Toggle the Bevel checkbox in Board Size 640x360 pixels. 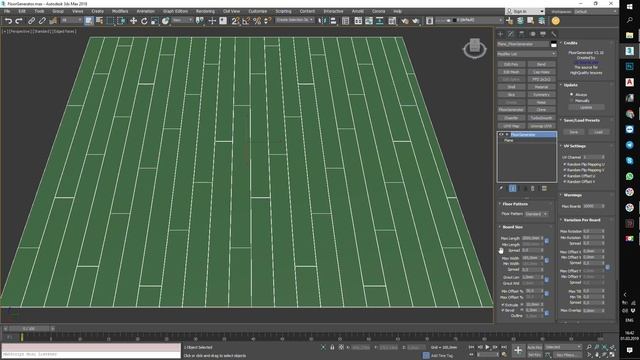pyautogui.click(x=503, y=310)
